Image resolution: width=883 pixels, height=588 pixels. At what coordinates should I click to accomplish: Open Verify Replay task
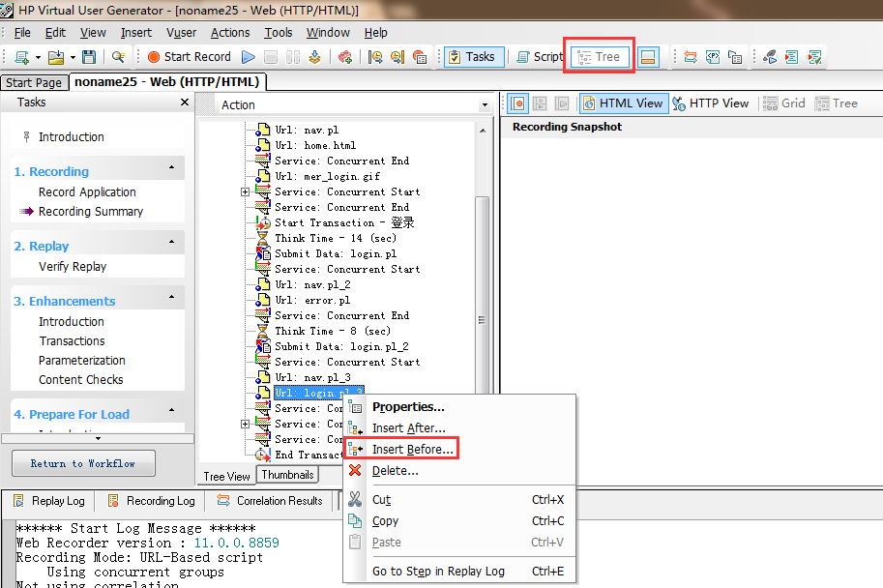click(x=73, y=266)
